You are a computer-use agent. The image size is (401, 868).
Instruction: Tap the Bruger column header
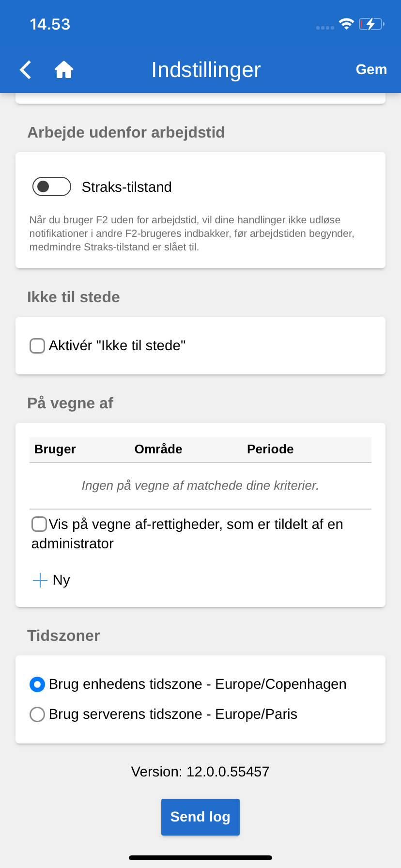coord(55,449)
